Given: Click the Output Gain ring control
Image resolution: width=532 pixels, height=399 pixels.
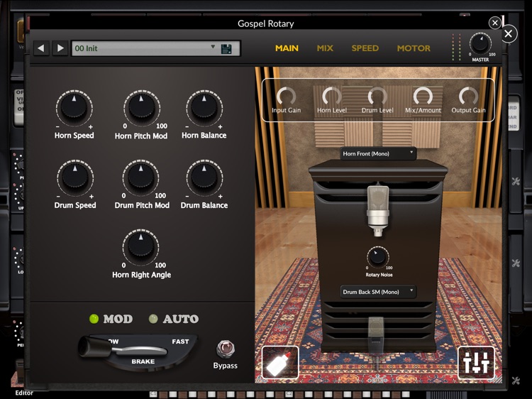Looking at the screenshot, I should pyautogui.click(x=468, y=96).
